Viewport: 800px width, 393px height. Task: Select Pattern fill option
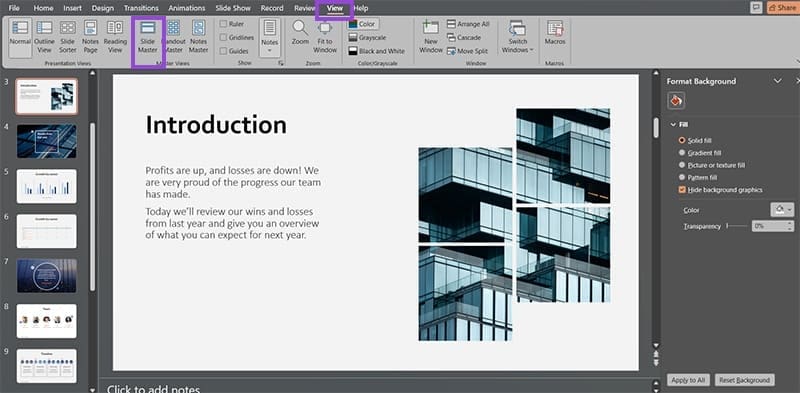(682, 177)
